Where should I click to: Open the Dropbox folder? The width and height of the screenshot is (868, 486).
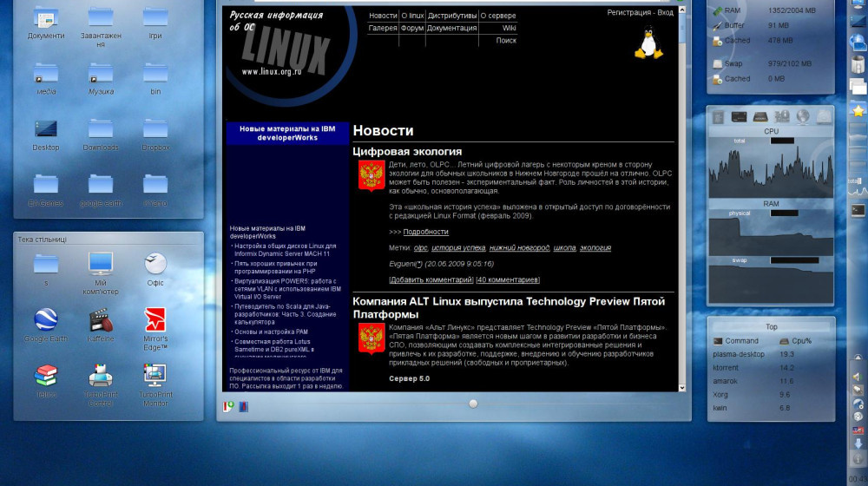tap(155, 135)
